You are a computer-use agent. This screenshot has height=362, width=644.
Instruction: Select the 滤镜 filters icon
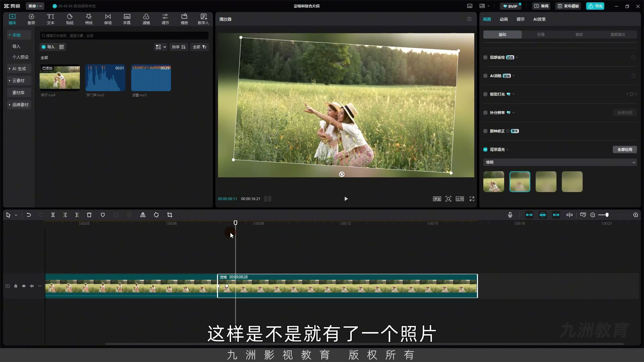146,19
